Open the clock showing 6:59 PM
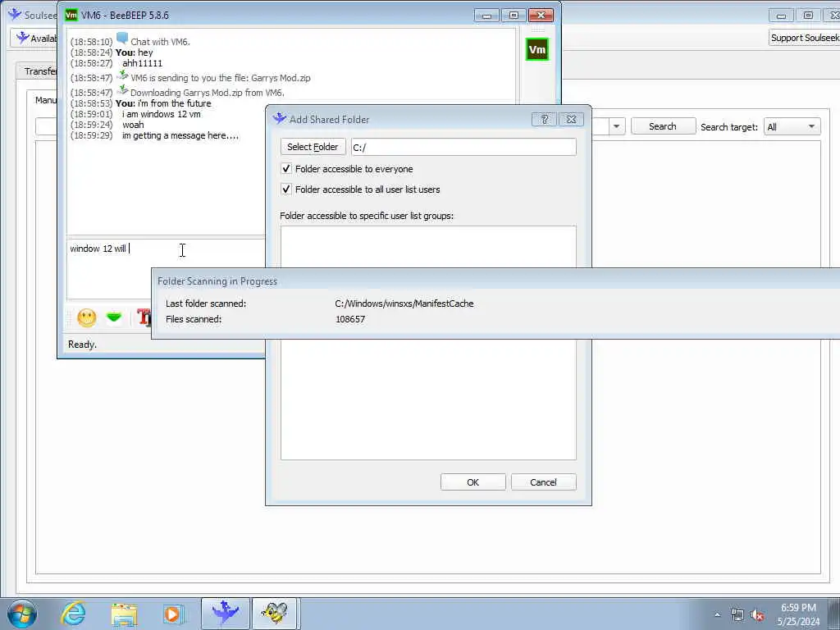Viewport: 840px width, 630px height. tap(798, 614)
